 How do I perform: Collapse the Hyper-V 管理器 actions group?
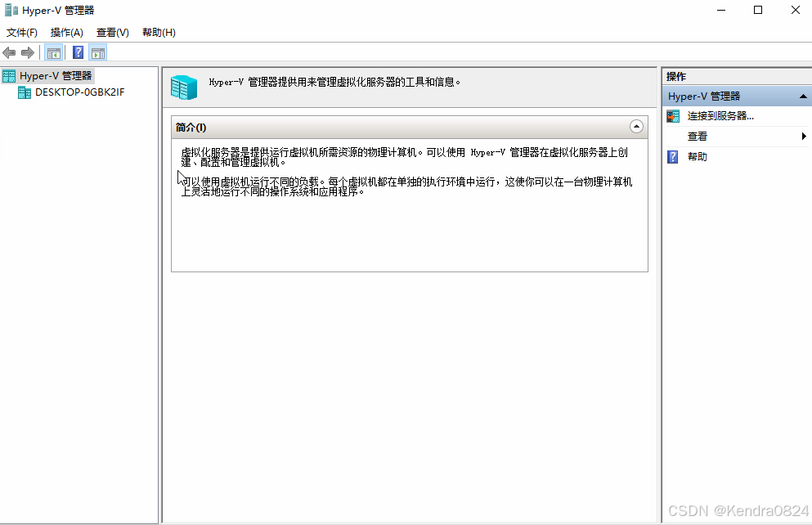(802, 96)
